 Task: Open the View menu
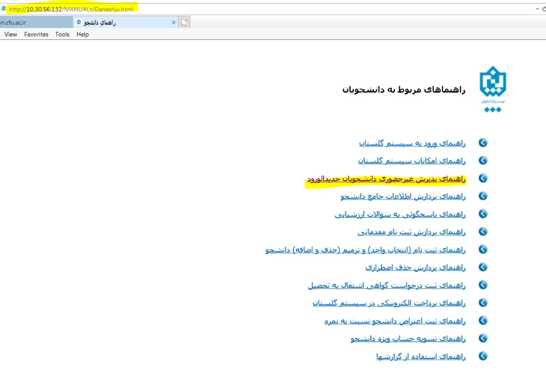[11, 34]
